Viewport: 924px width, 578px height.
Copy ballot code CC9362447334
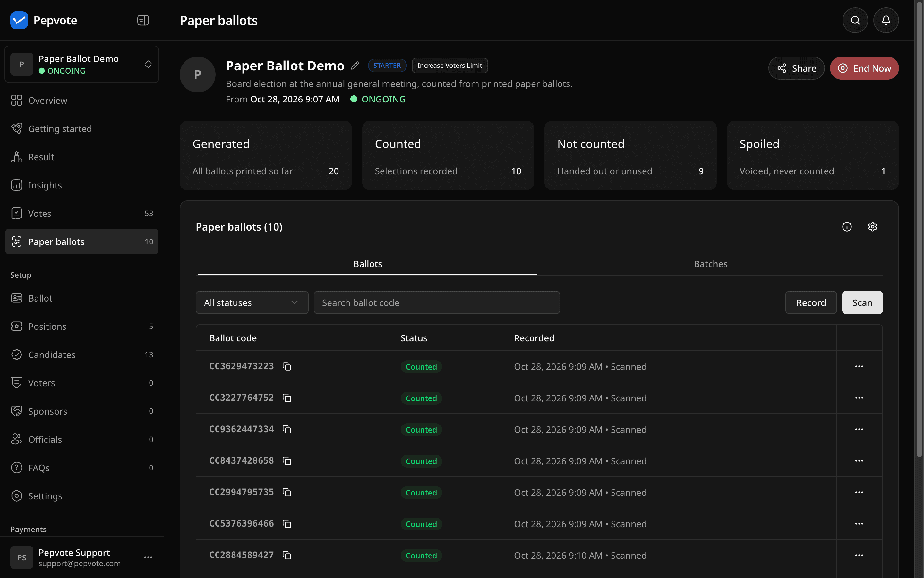coord(287,429)
